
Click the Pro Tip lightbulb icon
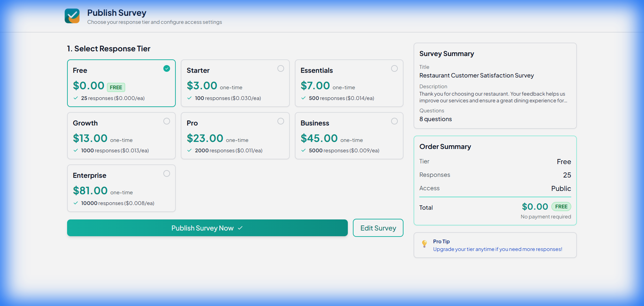[x=424, y=244]
